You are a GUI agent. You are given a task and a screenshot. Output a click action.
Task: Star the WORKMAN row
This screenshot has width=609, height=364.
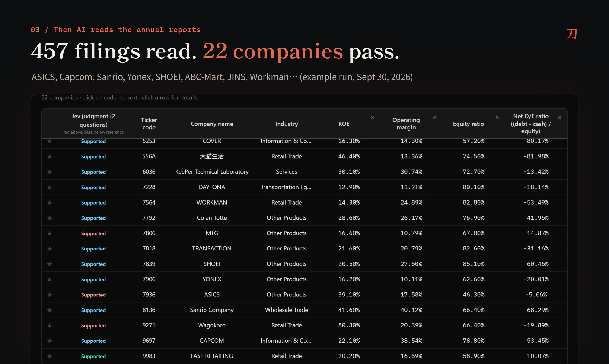point(50,203)
